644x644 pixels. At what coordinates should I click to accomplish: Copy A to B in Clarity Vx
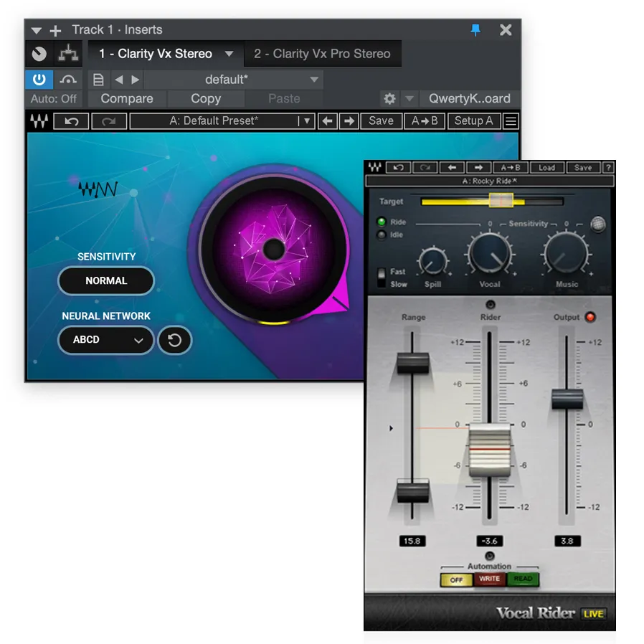tap(425, 121)
